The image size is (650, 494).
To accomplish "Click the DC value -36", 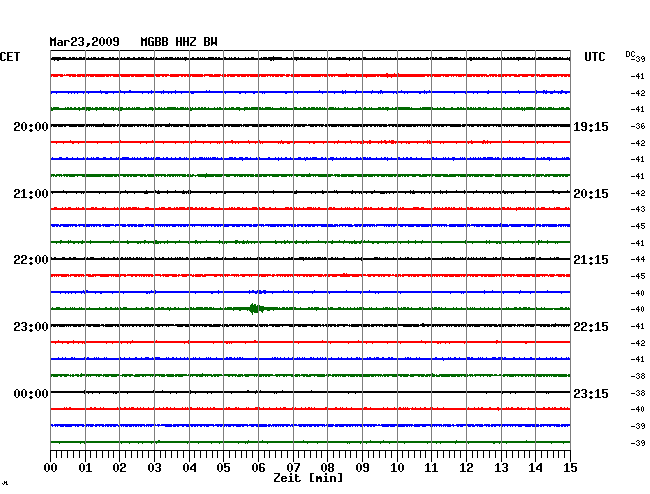I will point(638,126).
